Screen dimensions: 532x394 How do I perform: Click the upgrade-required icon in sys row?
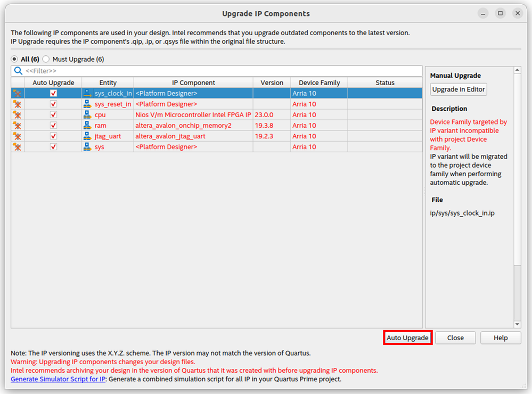click(x=17, y=147)
